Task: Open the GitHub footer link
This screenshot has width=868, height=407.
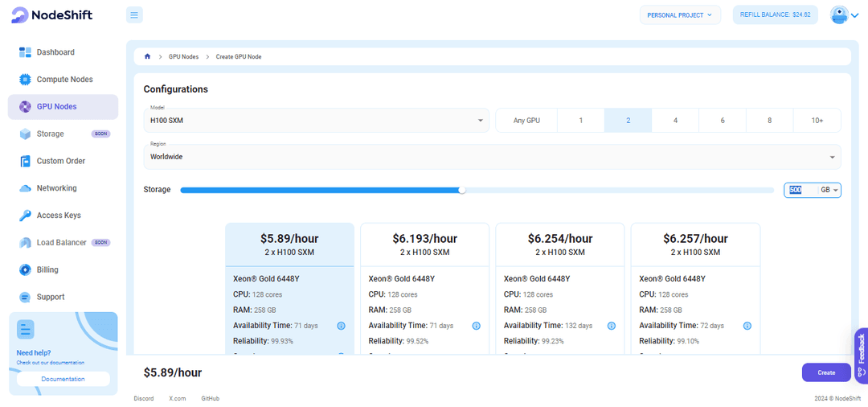Action: click(x=209, y=398)
